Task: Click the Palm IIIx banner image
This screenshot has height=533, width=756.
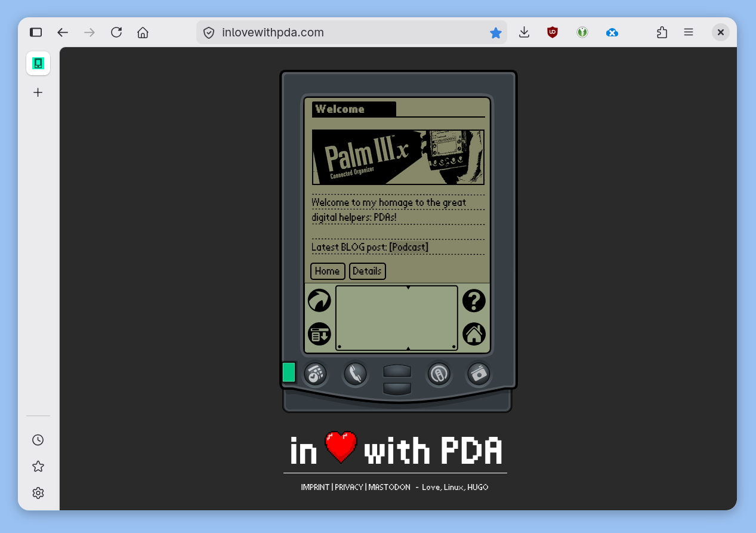Action: coord(398,157)
